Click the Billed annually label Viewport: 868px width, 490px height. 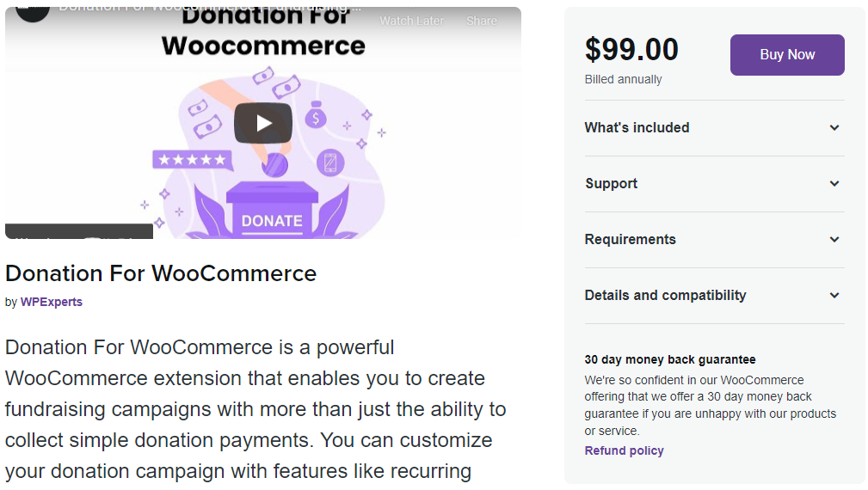tap(624, 79)
